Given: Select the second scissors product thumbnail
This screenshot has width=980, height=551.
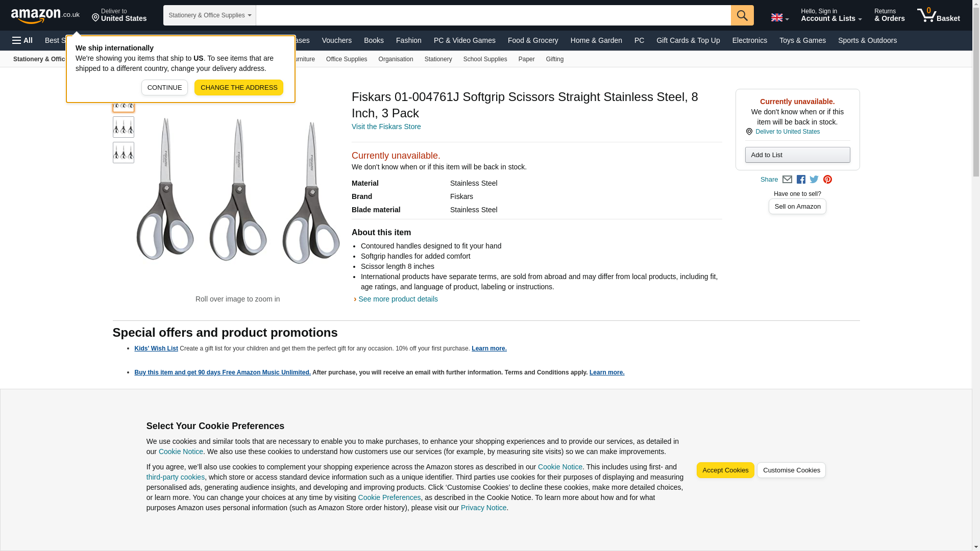Looking at the screenshot, I should [124, 127].
